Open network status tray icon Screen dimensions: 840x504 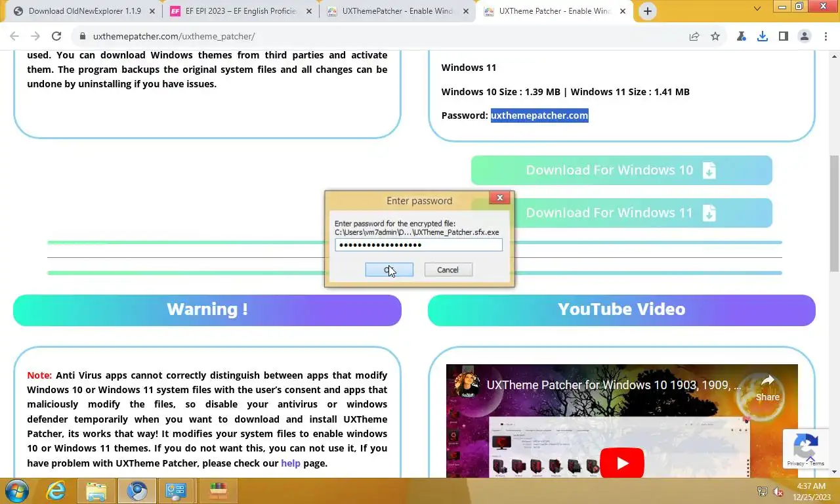coord(763,492)
